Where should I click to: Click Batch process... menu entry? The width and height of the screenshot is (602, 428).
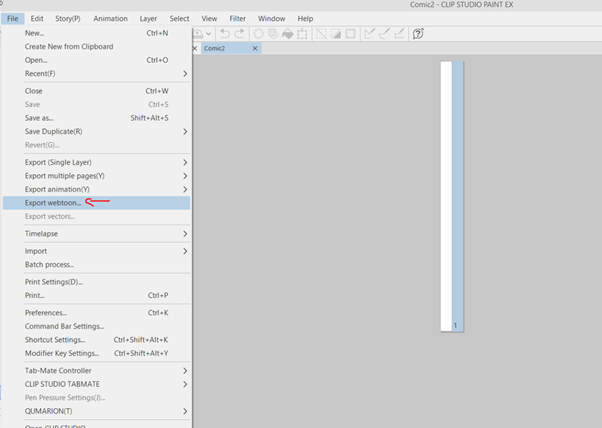tap(49, 265)
